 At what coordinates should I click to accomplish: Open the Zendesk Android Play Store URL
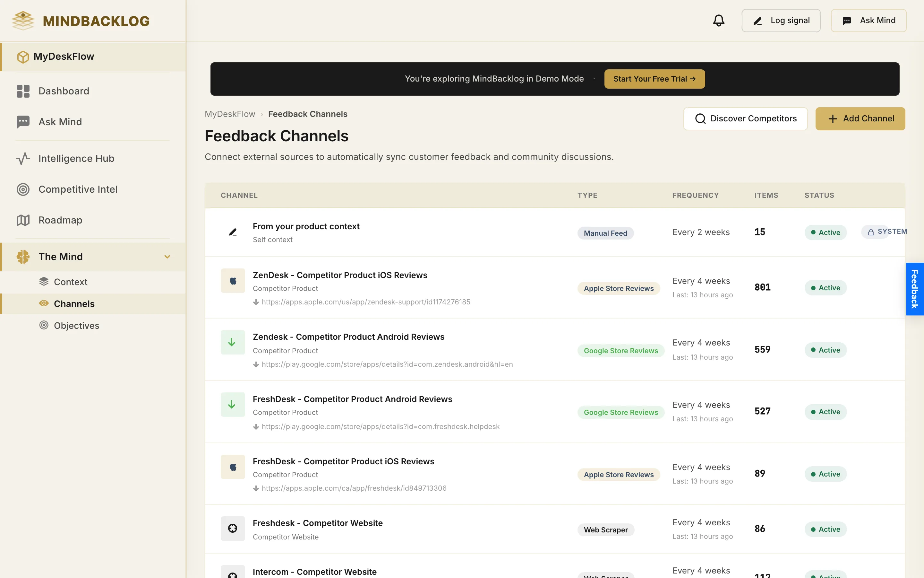387,365
